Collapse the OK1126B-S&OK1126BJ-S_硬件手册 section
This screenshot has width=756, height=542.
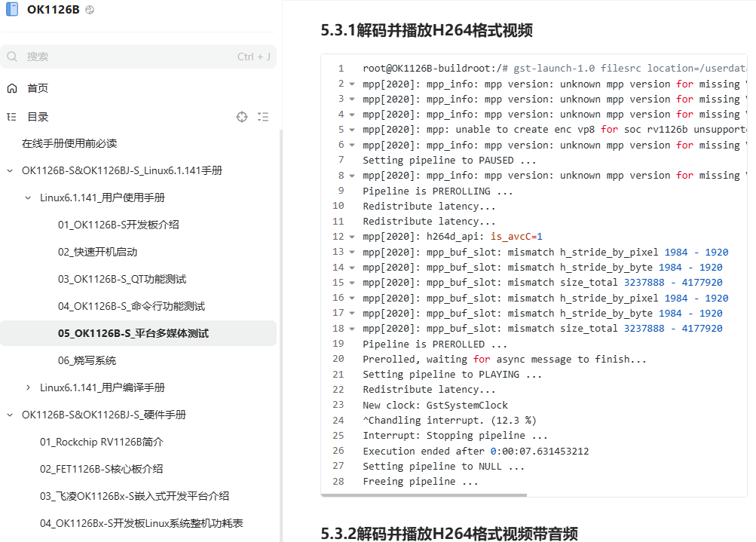pos(10,415)
